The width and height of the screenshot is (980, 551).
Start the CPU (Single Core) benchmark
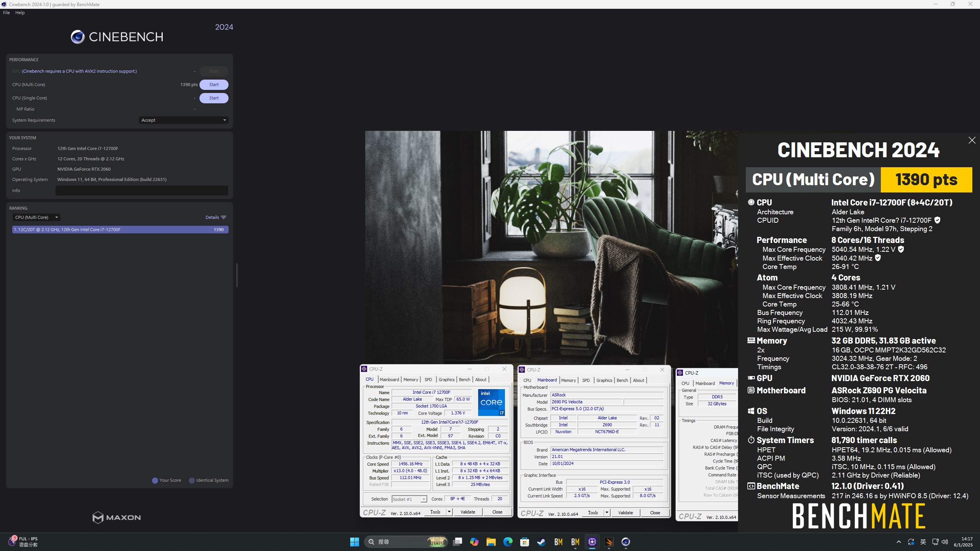point(214,98)
